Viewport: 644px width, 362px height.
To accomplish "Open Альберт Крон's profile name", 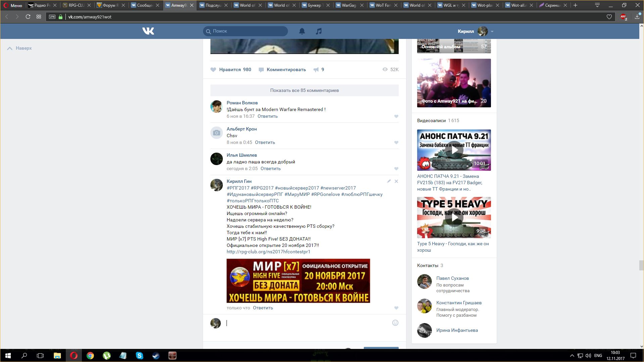I will [242, 129].
